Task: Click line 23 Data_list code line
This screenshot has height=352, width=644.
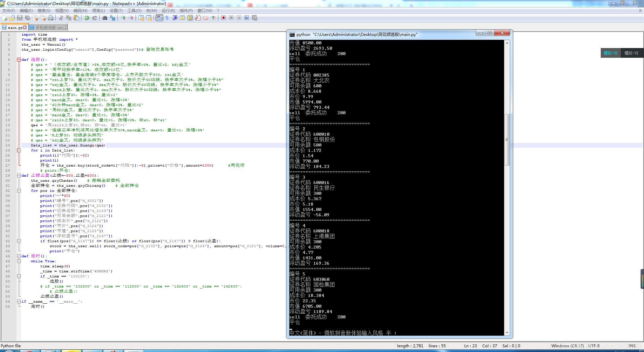Action: [x=68, y=145]
